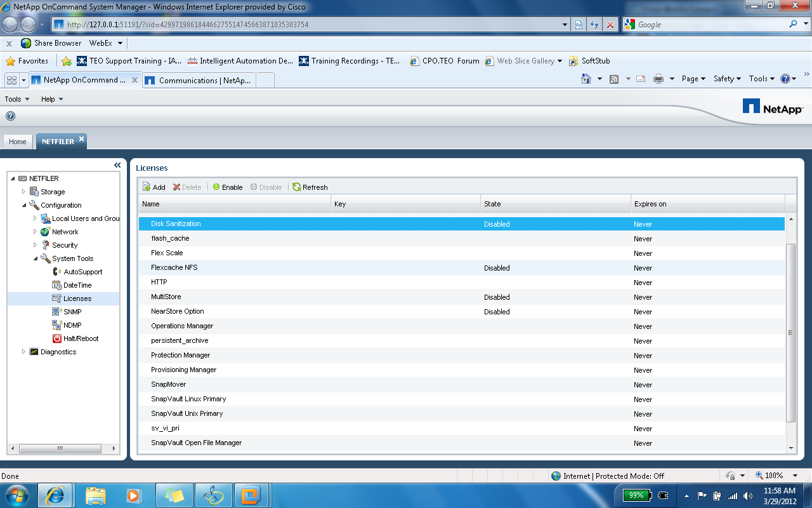The width and height of the screenshot is (812, 508).
Task: Select the SNMP monitor icon
Action: (x=57, y=312)
